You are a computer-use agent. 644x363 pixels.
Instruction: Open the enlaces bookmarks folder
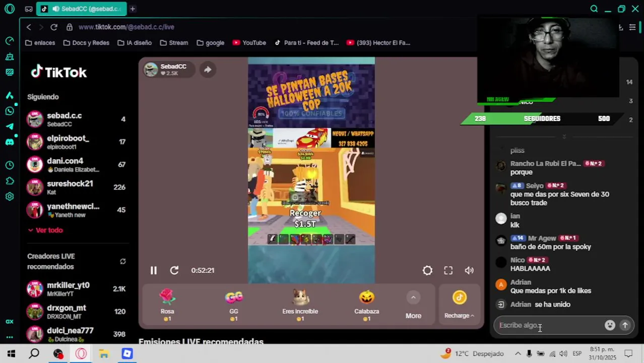click(40, 43)
